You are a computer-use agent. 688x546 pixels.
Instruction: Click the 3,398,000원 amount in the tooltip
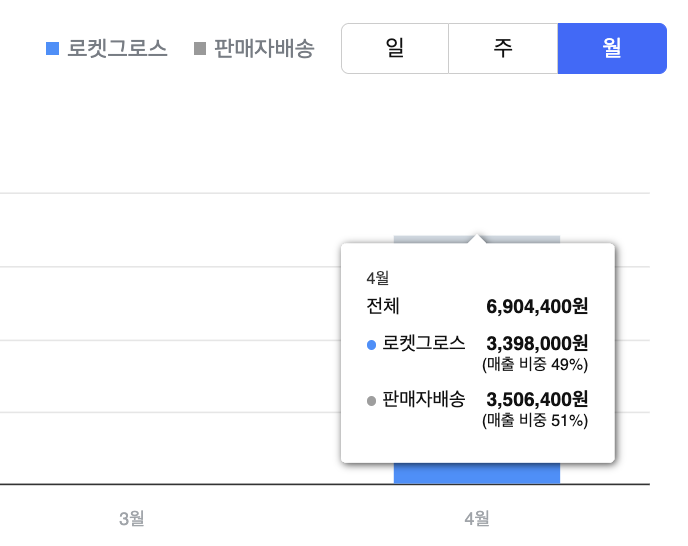pos(537,343)
